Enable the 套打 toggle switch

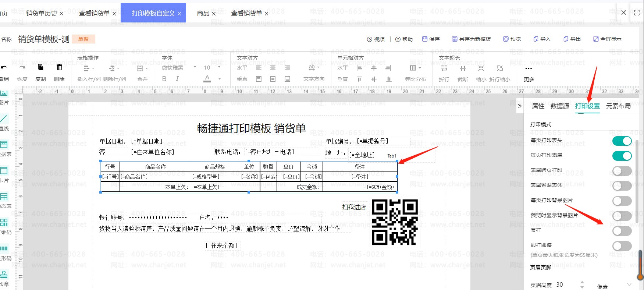coord(622,231)
